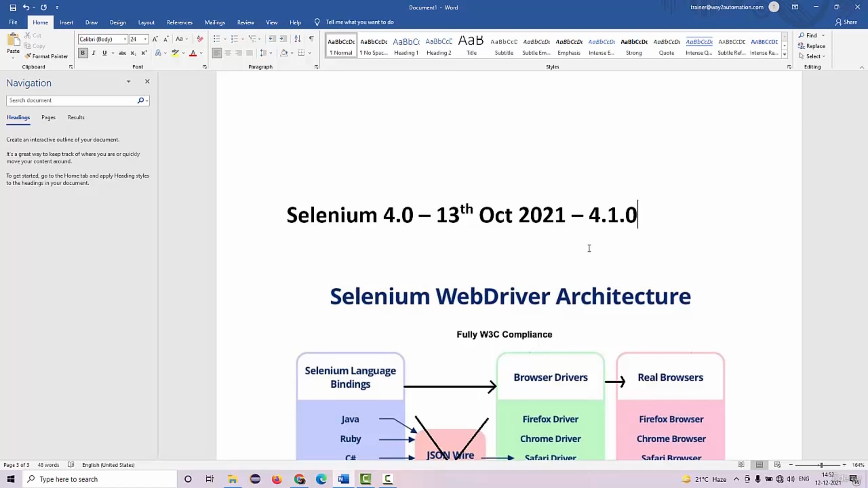Open the Review tab
Screen dimensions: 868x488
pos(245,22)
